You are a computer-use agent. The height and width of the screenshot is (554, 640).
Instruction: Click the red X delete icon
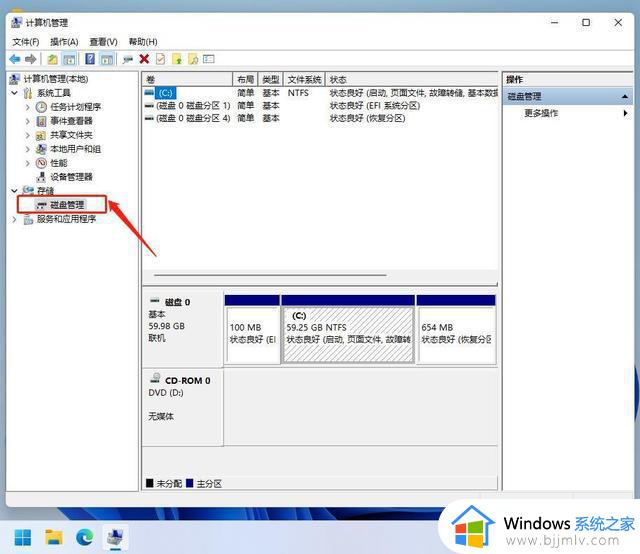pos(144,59)
